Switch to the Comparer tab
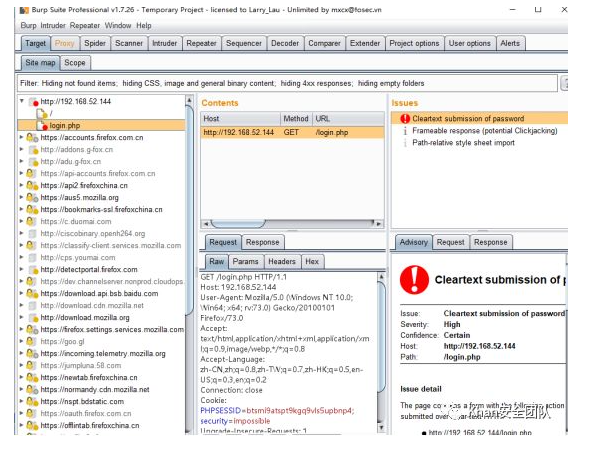The image size is (602, 456). (324, 43)
